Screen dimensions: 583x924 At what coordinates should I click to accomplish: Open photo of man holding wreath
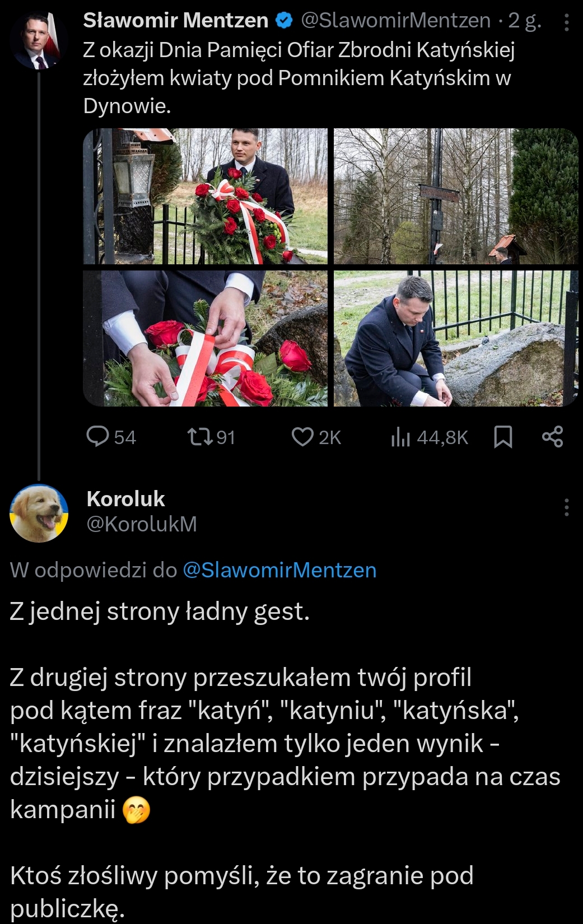click(206, 196)
